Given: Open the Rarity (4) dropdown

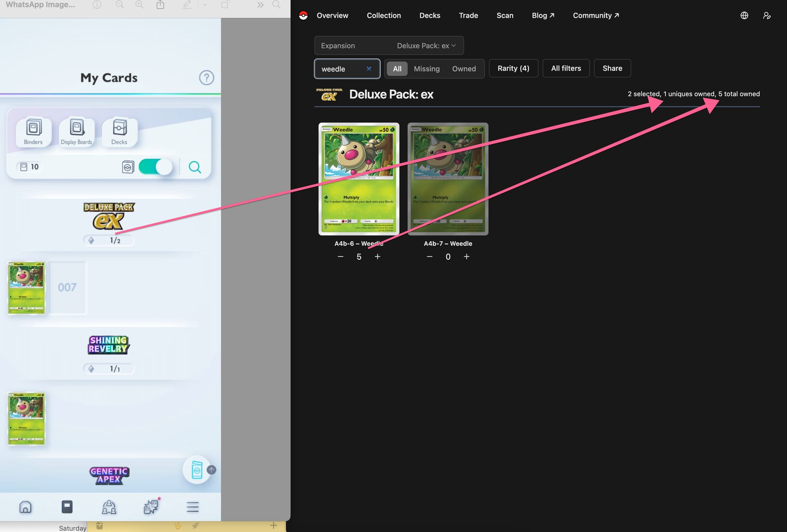Looking at the screenshot, I should (x=513, y=68).
